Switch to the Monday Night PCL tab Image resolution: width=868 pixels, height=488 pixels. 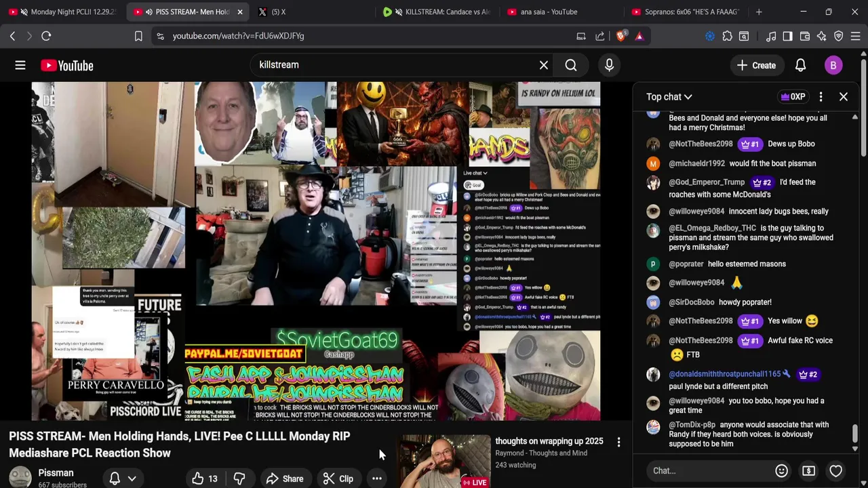point(63,12)
